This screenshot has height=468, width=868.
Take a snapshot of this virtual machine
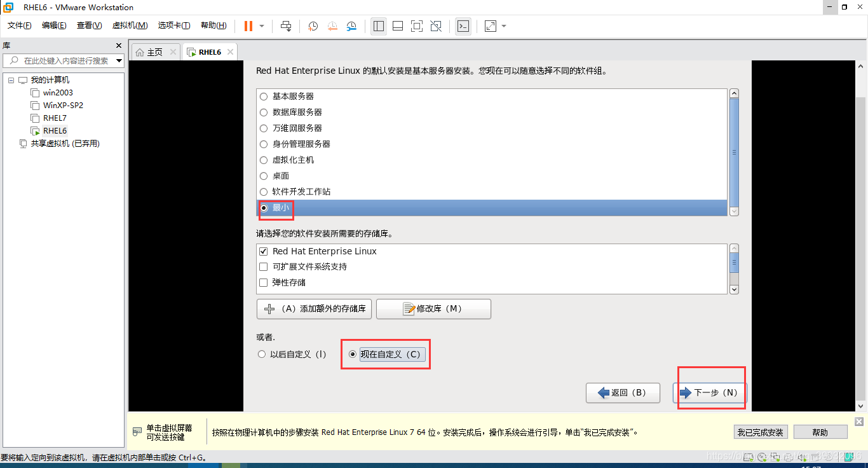(313, 26)
